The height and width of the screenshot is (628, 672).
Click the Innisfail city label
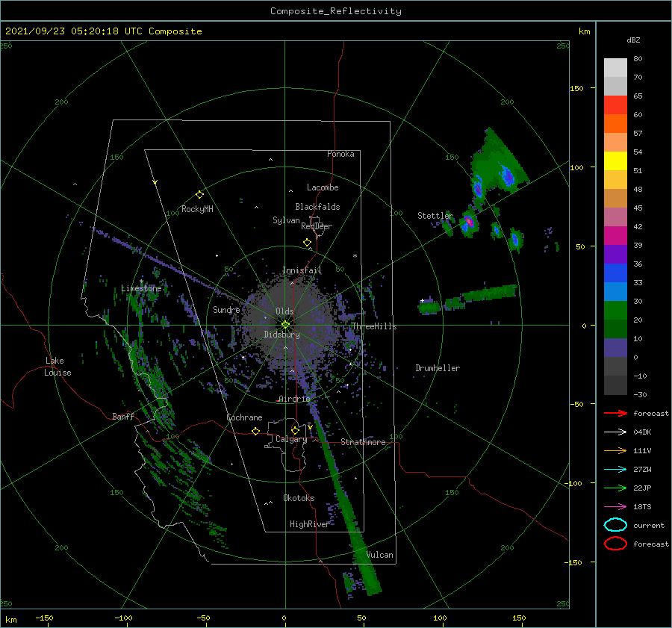pos(302,270)
